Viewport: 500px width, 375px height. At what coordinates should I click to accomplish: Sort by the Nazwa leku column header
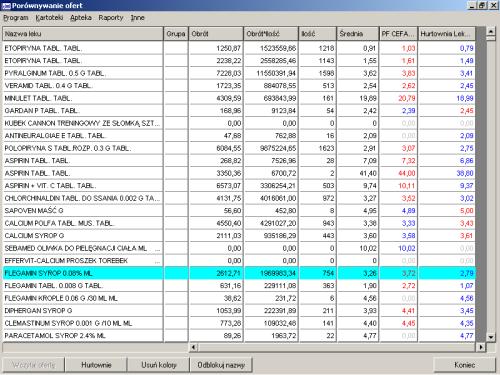83,34
